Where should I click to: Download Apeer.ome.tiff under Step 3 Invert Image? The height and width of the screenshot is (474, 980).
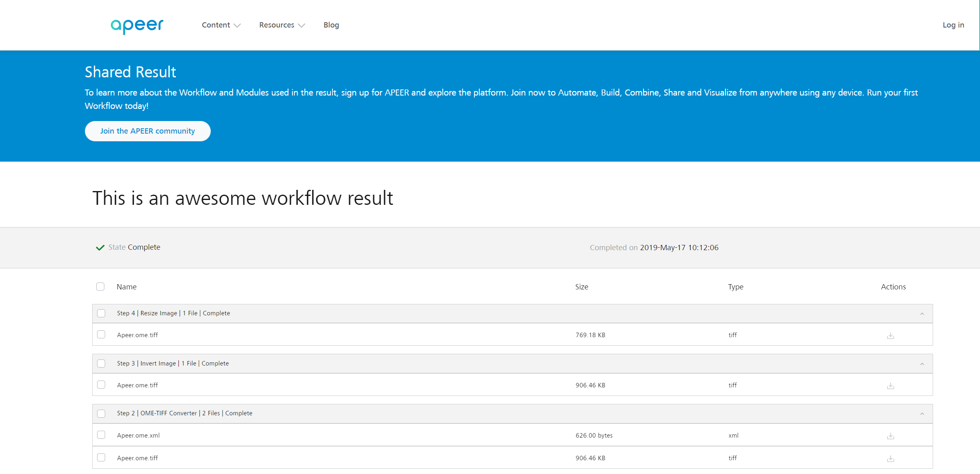[890, 386]
